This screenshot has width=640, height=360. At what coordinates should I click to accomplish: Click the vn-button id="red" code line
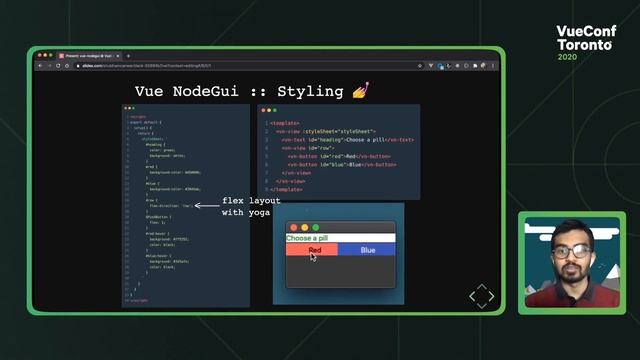tap(339, 156)
